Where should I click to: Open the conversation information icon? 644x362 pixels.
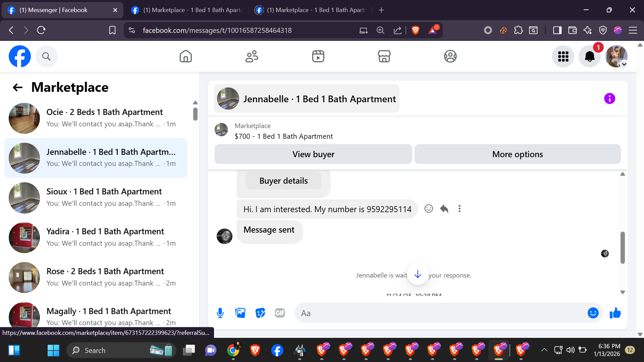(609, 99)
